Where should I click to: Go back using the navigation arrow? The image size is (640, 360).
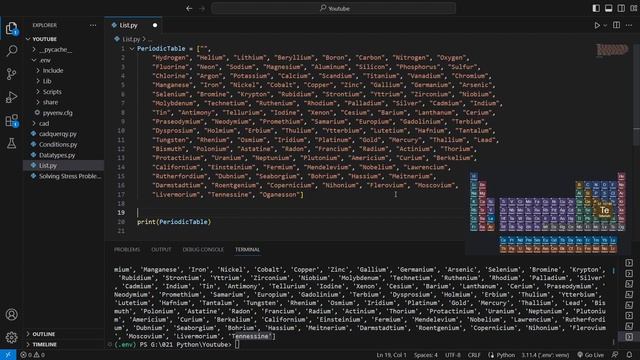tap(189, 8)
